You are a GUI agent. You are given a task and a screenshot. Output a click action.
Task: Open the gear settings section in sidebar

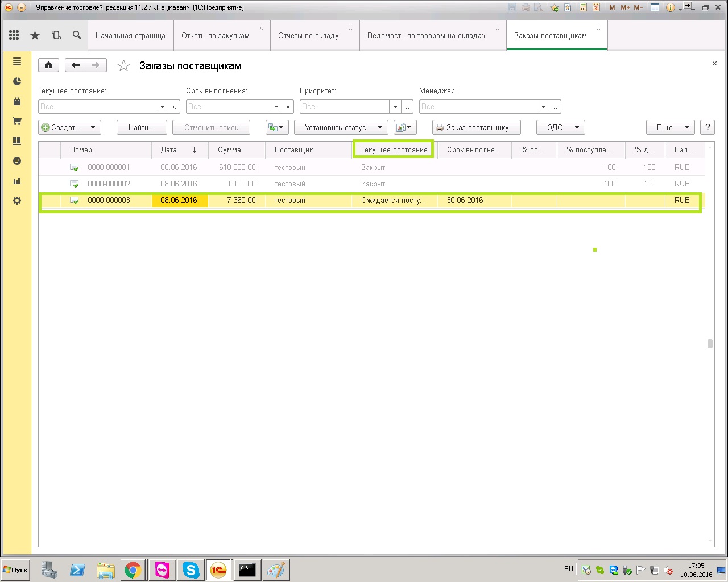point(17,201)
